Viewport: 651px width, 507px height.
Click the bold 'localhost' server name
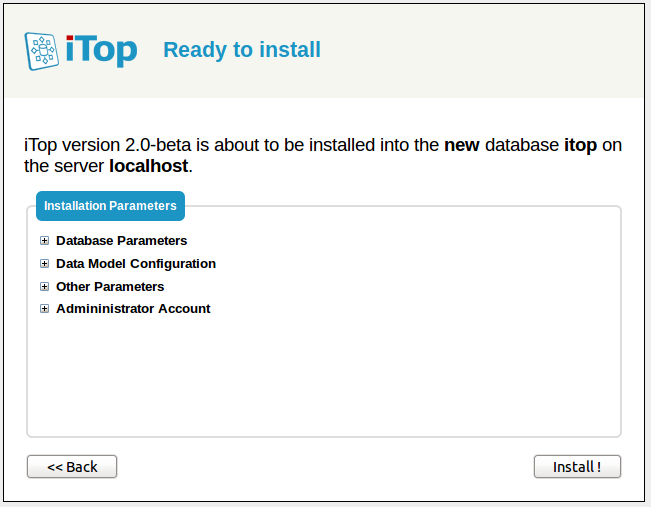(x=148, y=166)
